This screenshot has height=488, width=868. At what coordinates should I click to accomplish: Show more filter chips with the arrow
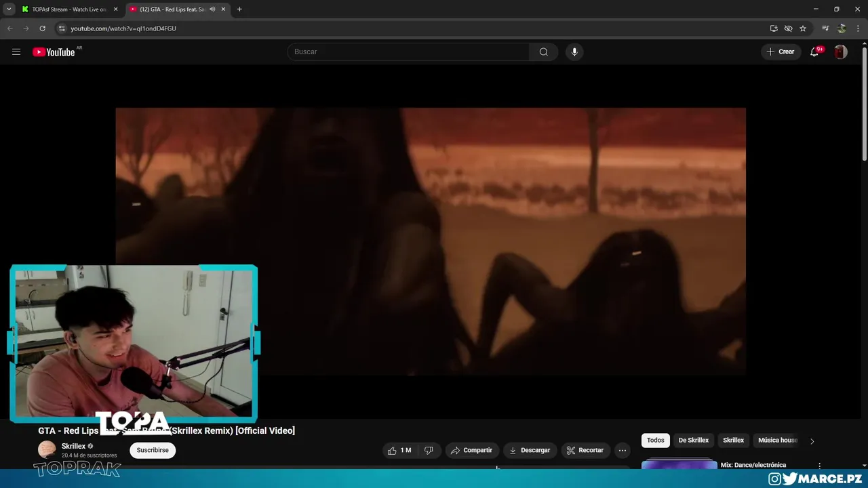click(812, 441)
